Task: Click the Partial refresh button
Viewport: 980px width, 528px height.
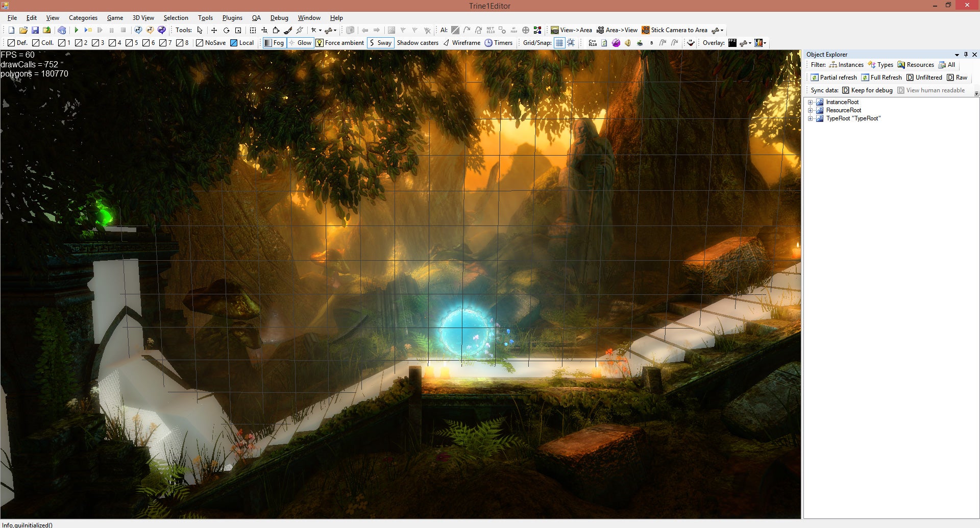Action: [x=834, y=78]
